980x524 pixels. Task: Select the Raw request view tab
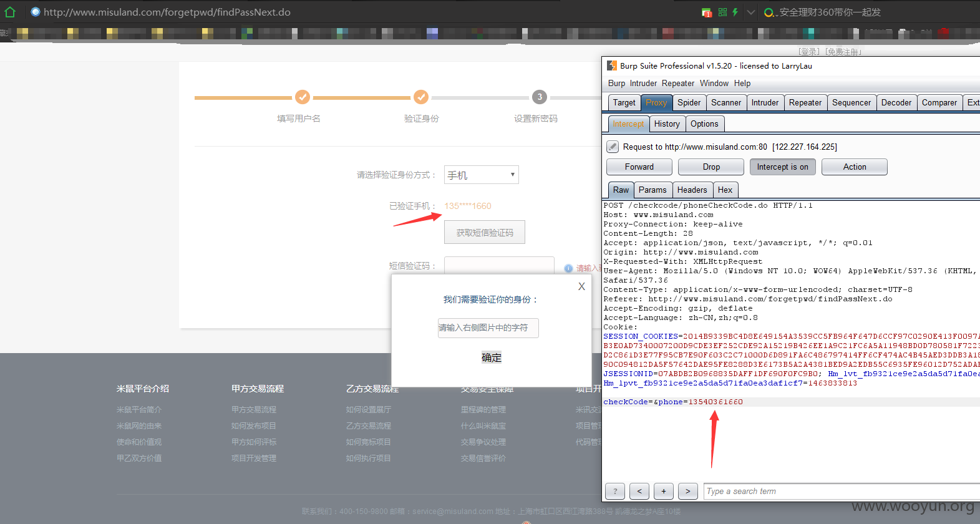point(621,190)
